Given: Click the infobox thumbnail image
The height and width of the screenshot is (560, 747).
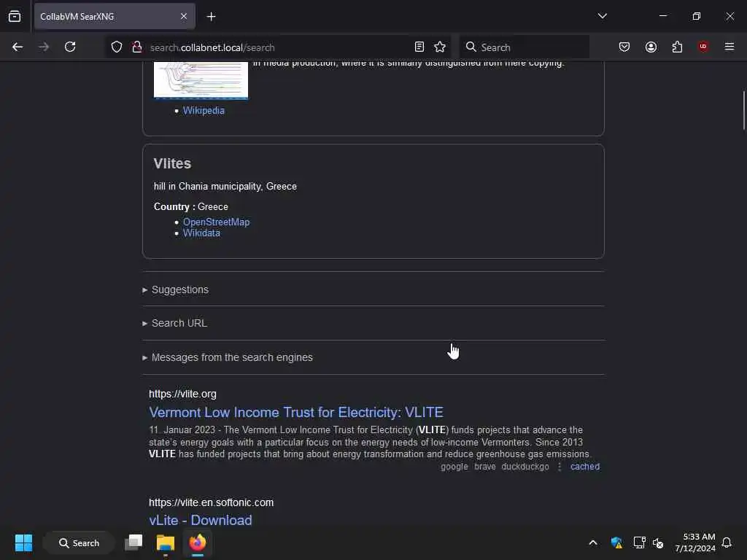Looking at the screenshot, I should point(201,80).
